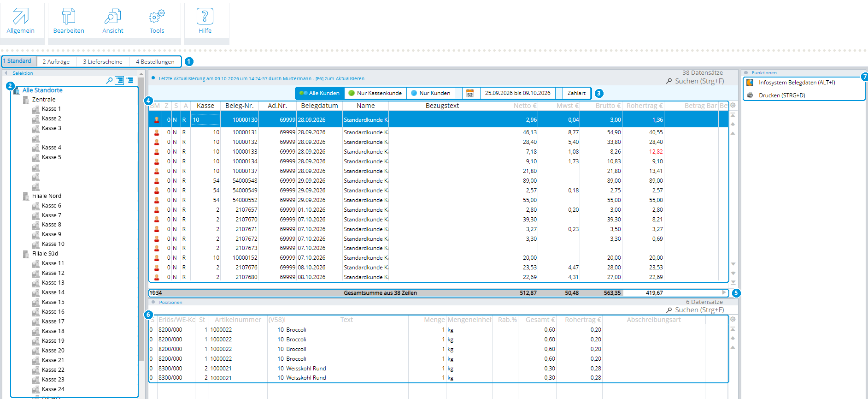Click Suchen (Strg+F) above Positionen table
The image size is (868, 399).
tap(695, 310)
